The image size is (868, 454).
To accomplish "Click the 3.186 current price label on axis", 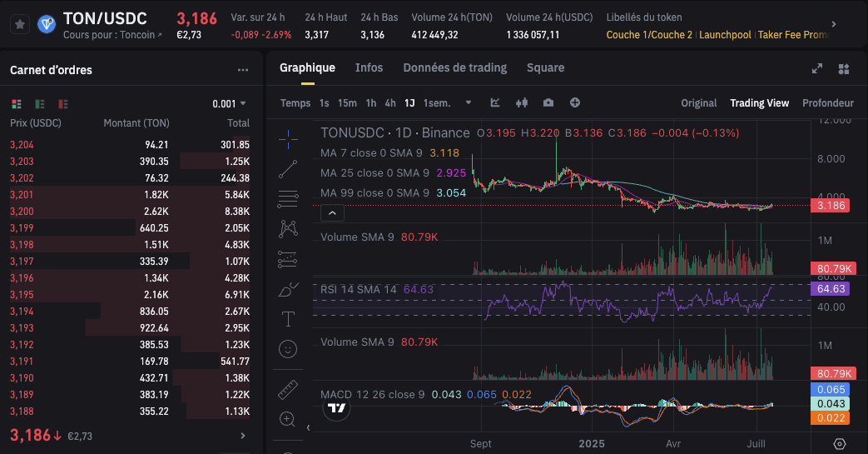I will tap(830, 206).
